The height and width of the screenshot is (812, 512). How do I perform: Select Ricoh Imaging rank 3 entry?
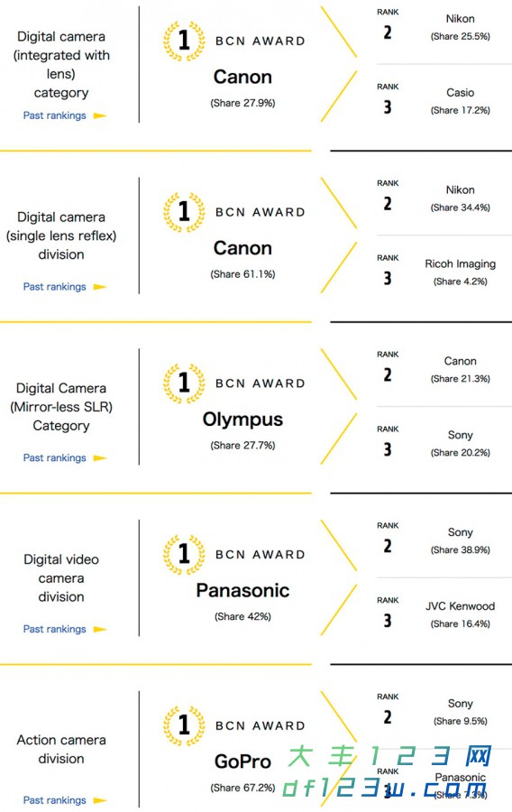click(461, 272)
